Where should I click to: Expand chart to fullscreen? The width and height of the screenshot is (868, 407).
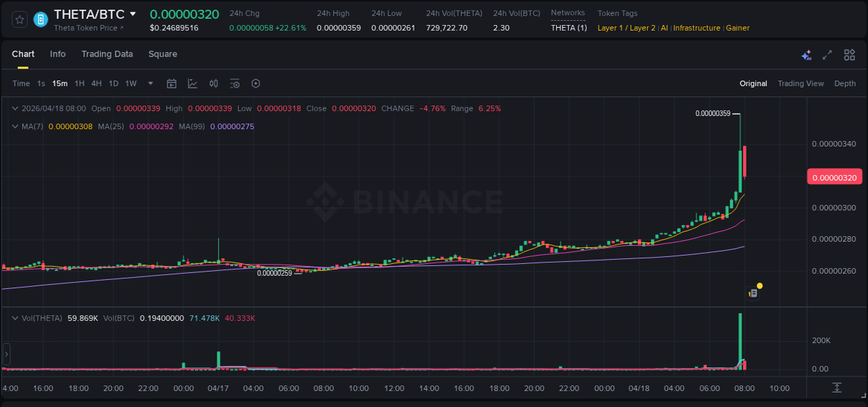[x=827, y=55]
